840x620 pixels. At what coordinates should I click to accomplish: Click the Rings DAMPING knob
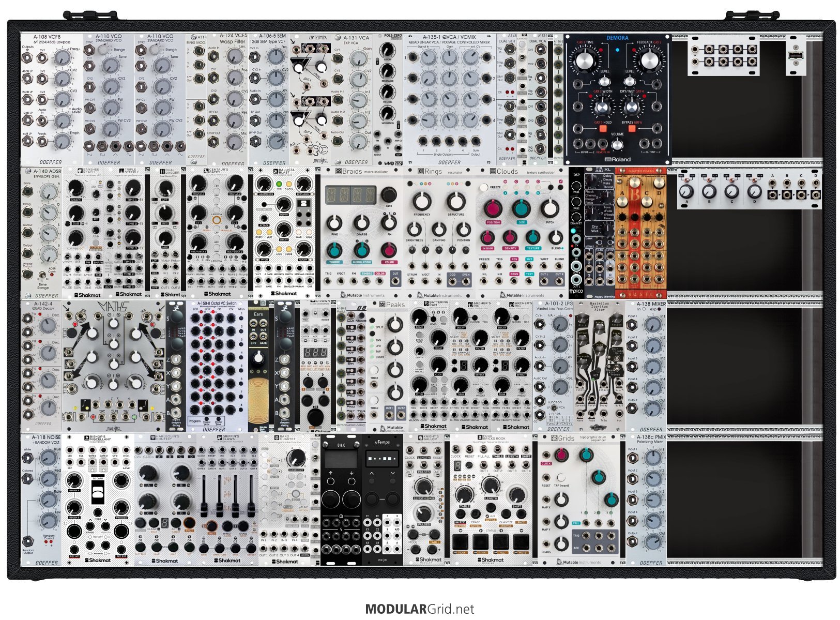pos(439,229)
